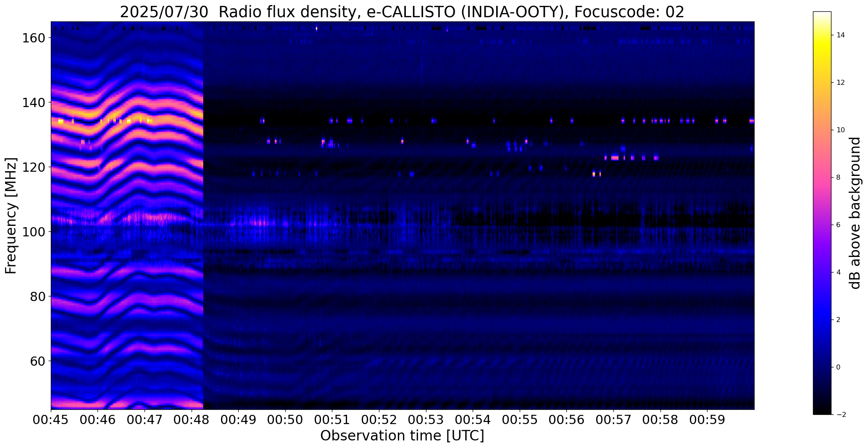Click the 100 MHz frequency tick label
Viewport: 868px width, 448px height.
coord(33,232)
